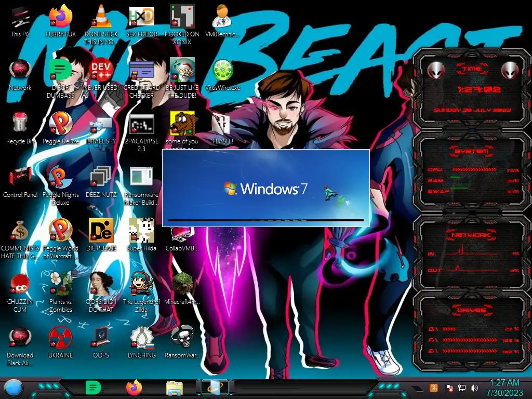Open the UKRAINE radiation-symbol shortcut
This screenshot has height=399, width=532.
(x=60, y=343)
